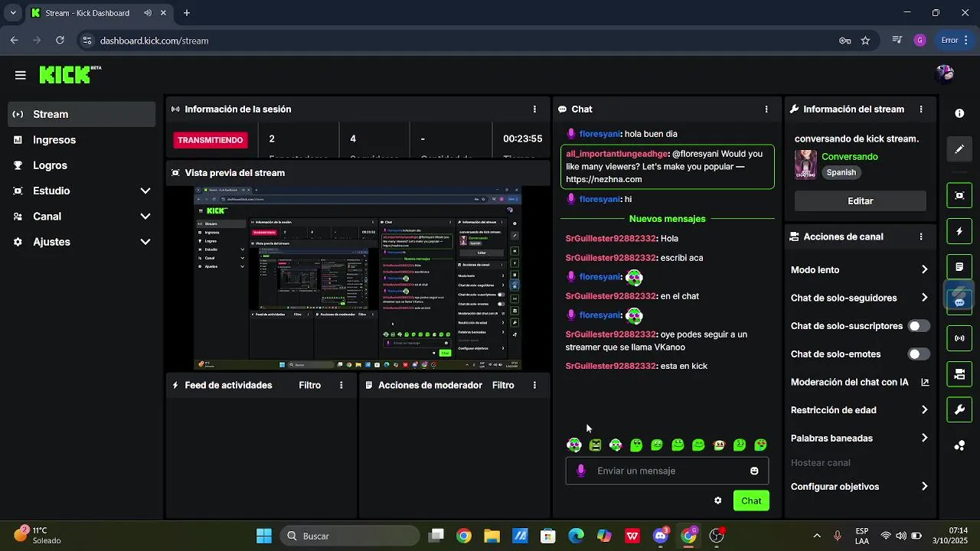Image resolution: width=980 pixels, height=551 pixels.
Task: Open Modo lento options chevron
Action: coord(924,269)
